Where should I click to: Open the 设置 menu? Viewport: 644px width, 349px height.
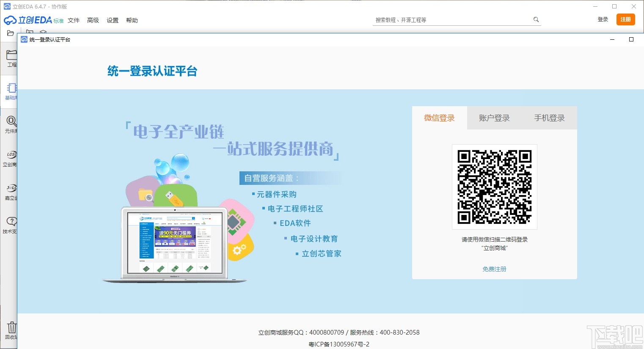pos(113,20)
